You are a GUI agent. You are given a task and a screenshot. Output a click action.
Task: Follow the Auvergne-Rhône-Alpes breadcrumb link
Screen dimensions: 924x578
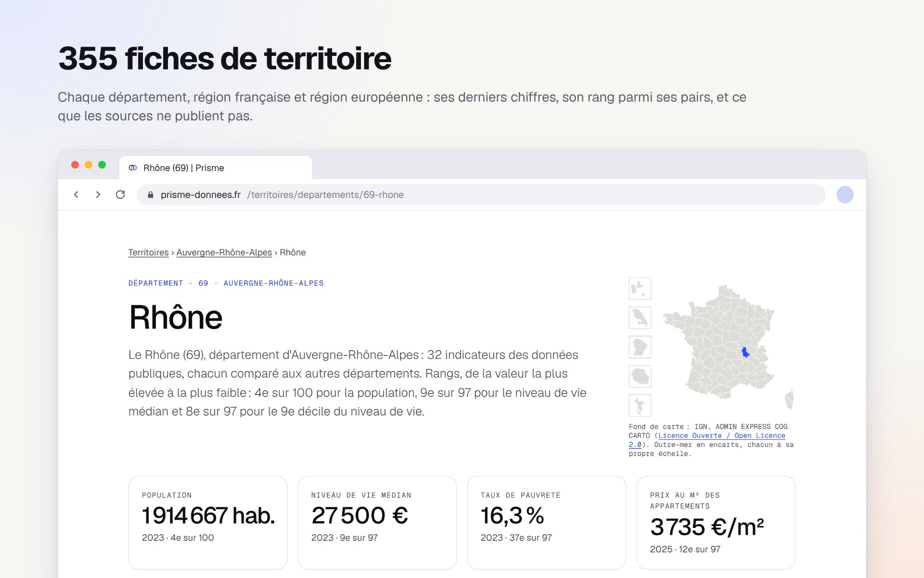pos(224,252)
